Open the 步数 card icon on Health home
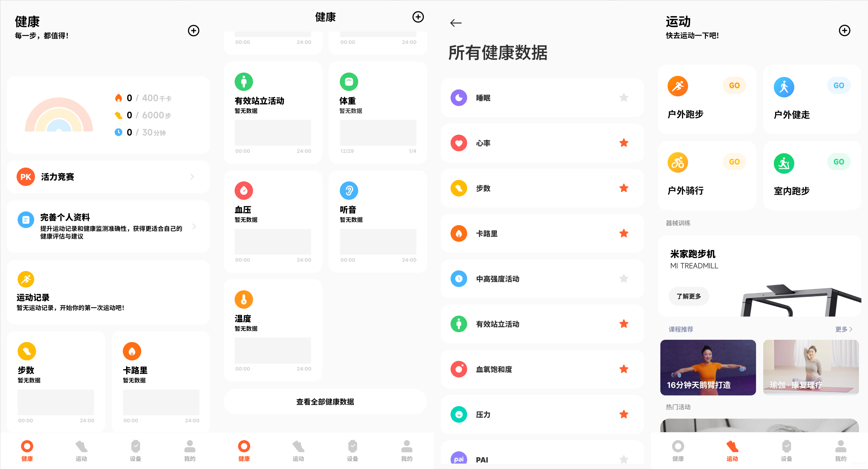Viewport: 868px width, 469px height. [27, 351]
